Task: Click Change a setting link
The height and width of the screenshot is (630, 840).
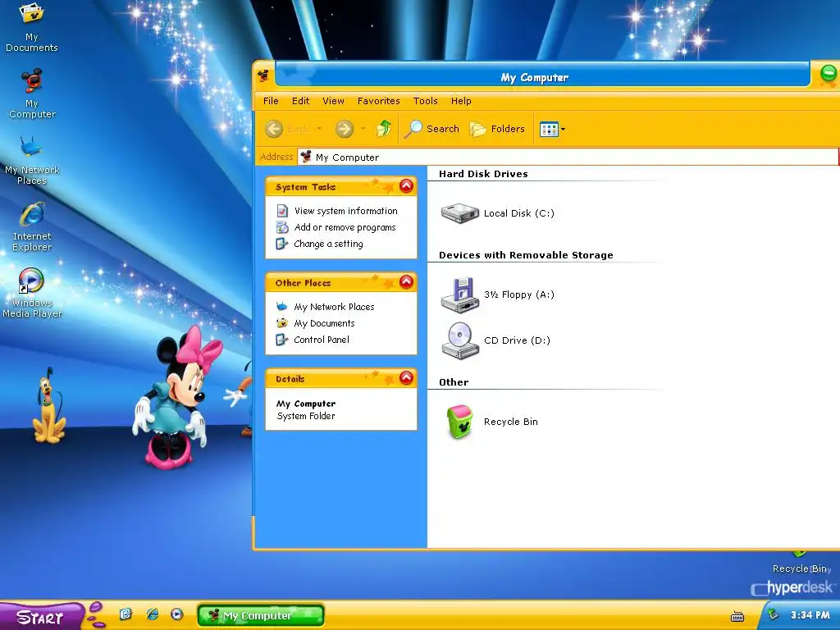Action: click(328, 244)
